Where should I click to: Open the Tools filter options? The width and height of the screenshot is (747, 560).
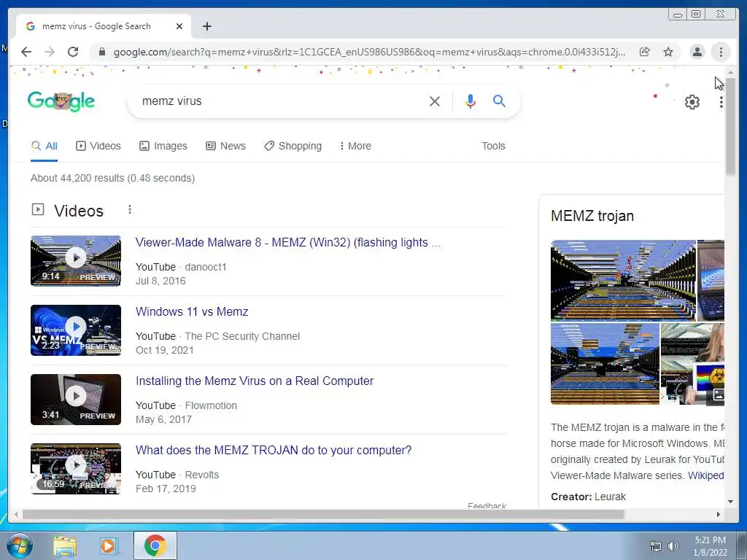tap(493, 146)
